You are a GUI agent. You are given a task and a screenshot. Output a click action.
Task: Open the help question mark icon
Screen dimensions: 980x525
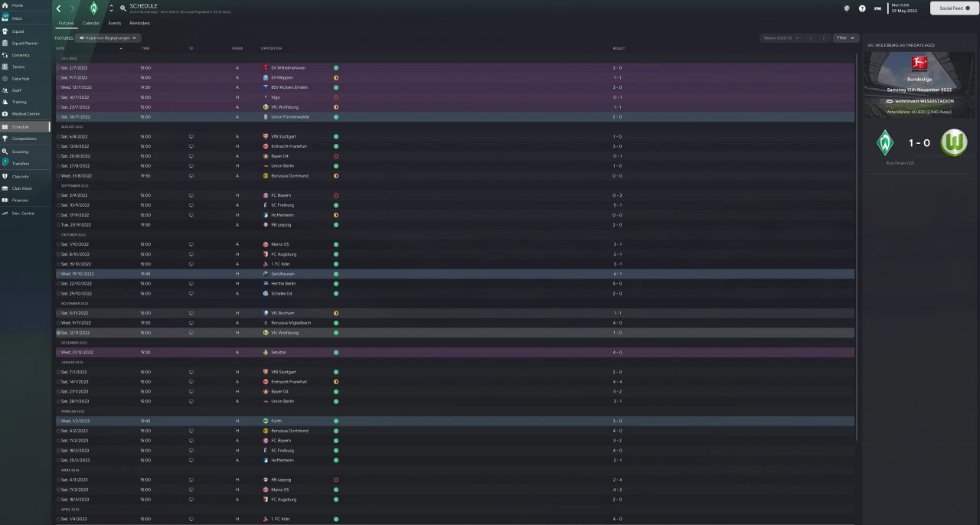click(x=862, y=8)
